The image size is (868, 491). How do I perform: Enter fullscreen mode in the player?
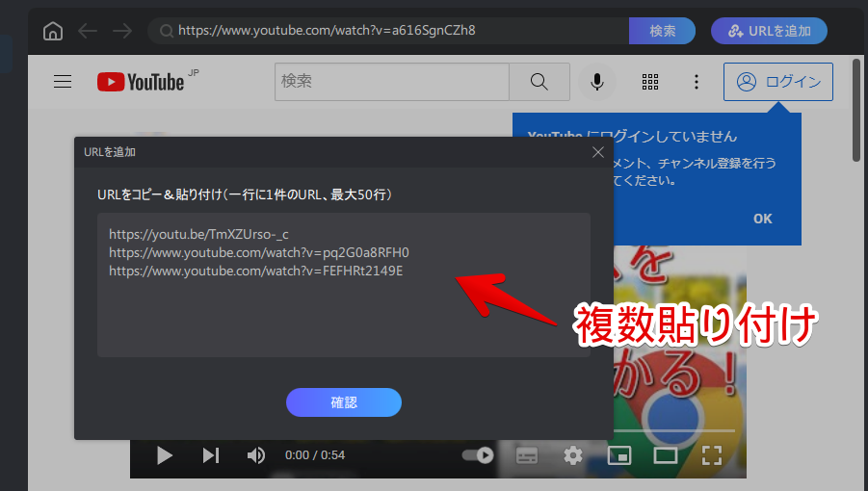[711, 455]
